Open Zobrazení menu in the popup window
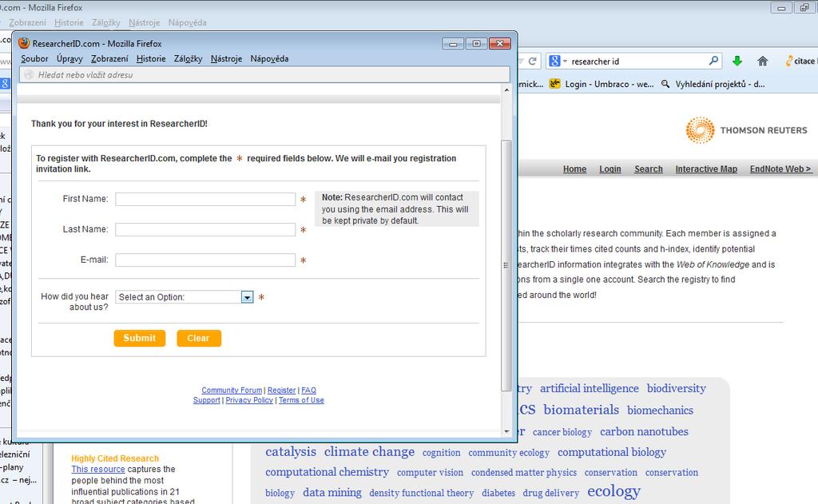The image size is (818, 504). [109, 59]
